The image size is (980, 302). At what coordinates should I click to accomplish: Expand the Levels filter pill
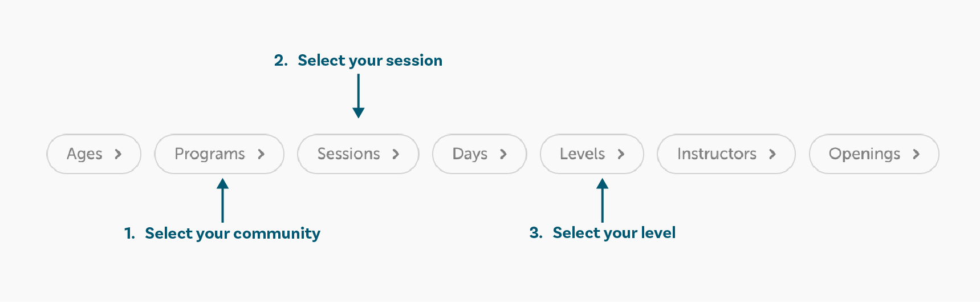tap(592, 154)
